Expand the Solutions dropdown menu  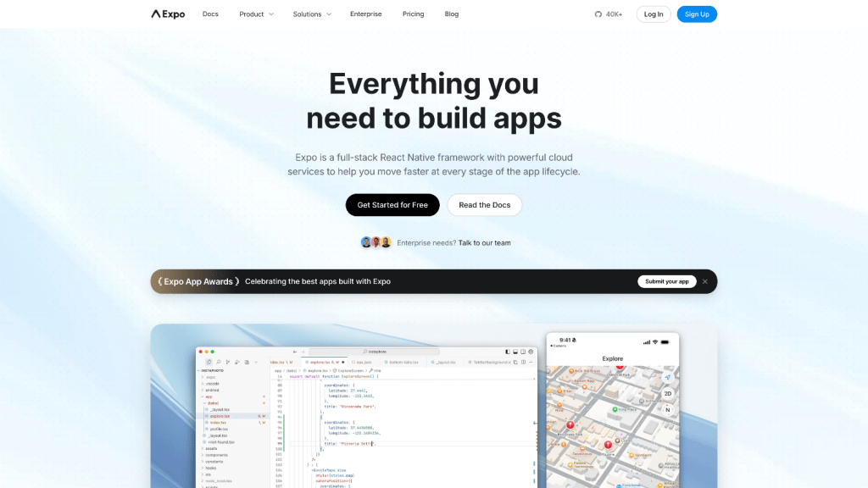[x=312, y=14]
